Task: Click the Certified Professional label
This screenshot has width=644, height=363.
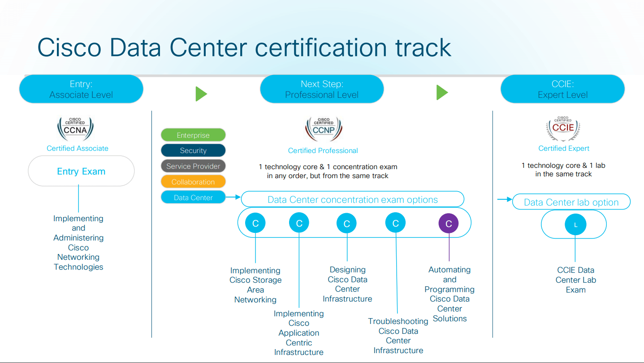Action: pyautogui.click(x=323, y=150)
